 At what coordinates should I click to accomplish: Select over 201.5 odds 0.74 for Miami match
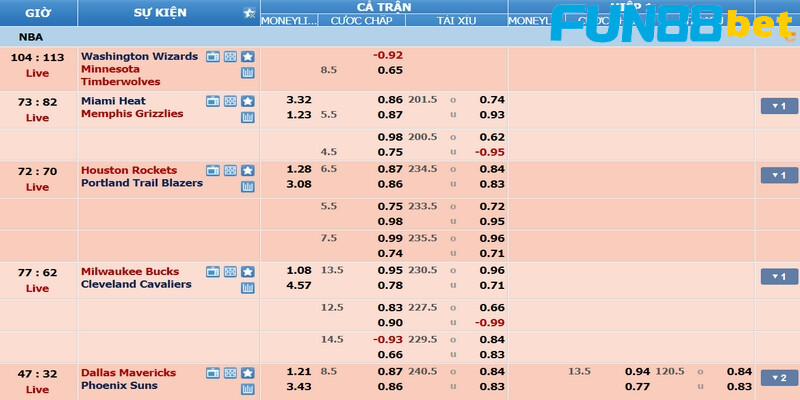[x=492, y=99]
